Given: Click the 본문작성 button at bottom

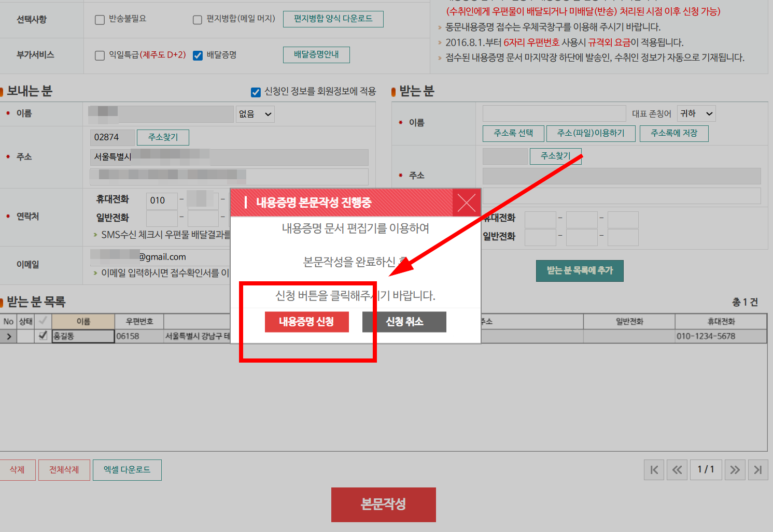Looking at the screenshot, I should pyautogui.click(x=384, y=505).
